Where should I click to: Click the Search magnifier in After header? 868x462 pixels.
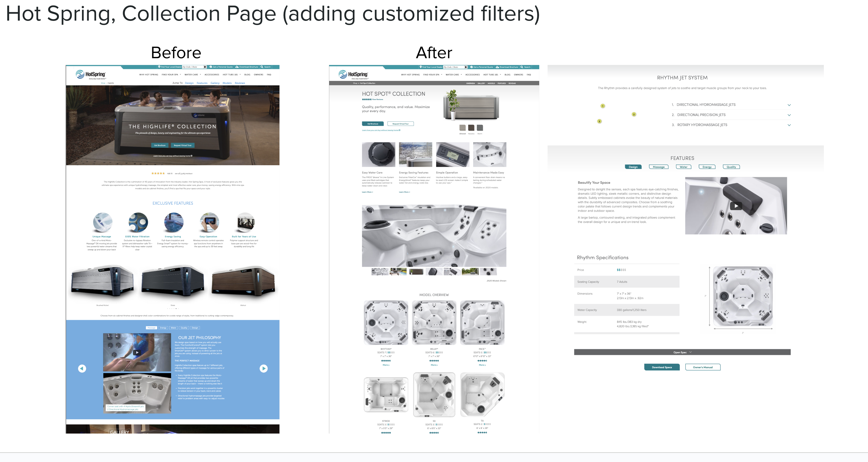coord(521,67)
